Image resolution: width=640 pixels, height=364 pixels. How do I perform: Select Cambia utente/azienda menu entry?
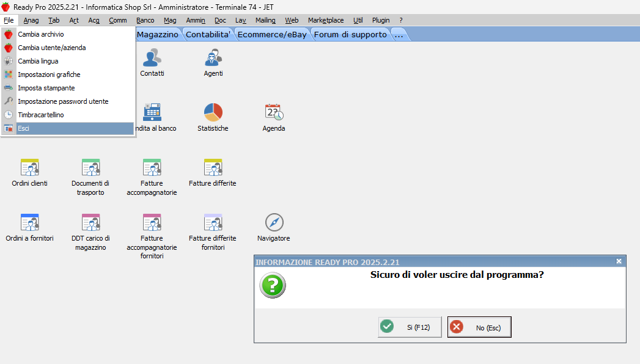68,48
